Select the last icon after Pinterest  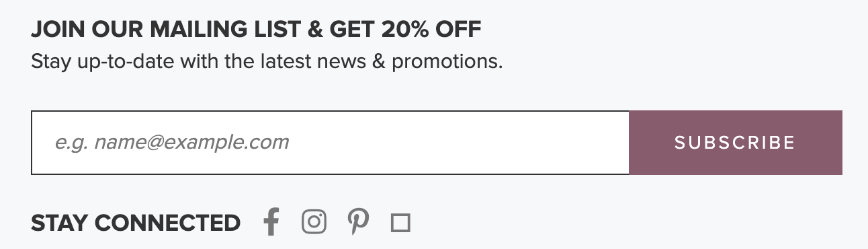400,223
